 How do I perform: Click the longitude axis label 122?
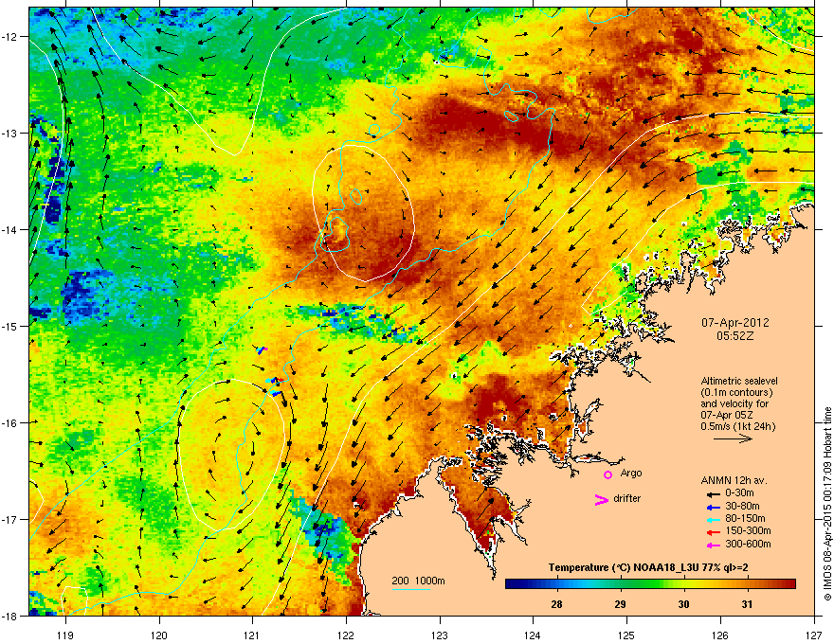[346, 635]
